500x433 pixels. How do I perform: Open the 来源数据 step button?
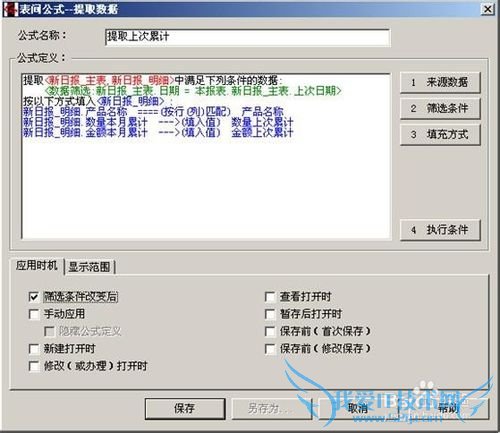440,82
